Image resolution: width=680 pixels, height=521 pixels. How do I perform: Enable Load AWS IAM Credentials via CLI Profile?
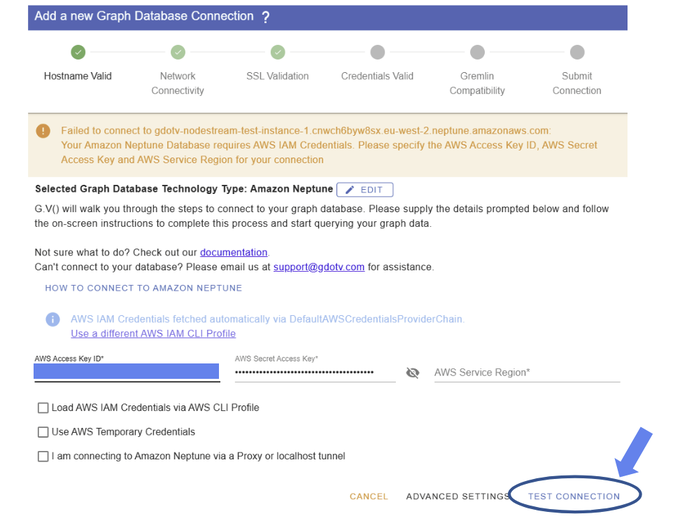(43, 408)
